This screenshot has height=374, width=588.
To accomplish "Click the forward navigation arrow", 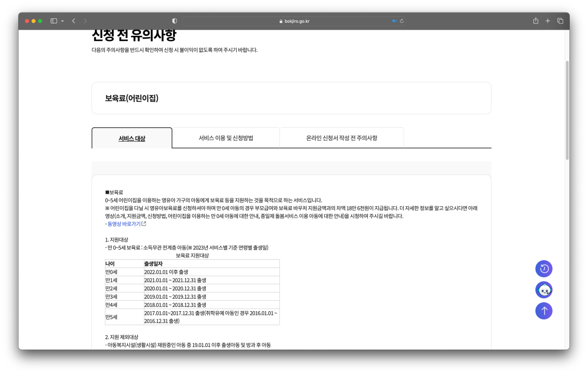I will click(x=87, y=21).
